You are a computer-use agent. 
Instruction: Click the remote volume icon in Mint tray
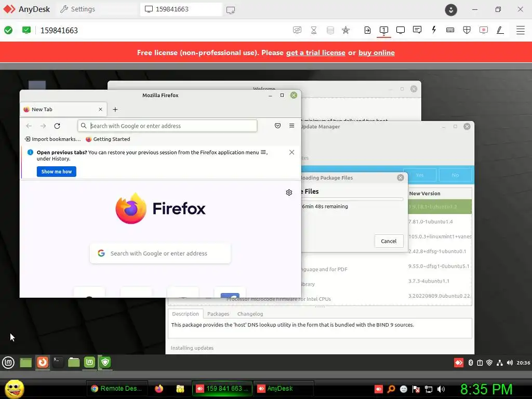[510, 363]
